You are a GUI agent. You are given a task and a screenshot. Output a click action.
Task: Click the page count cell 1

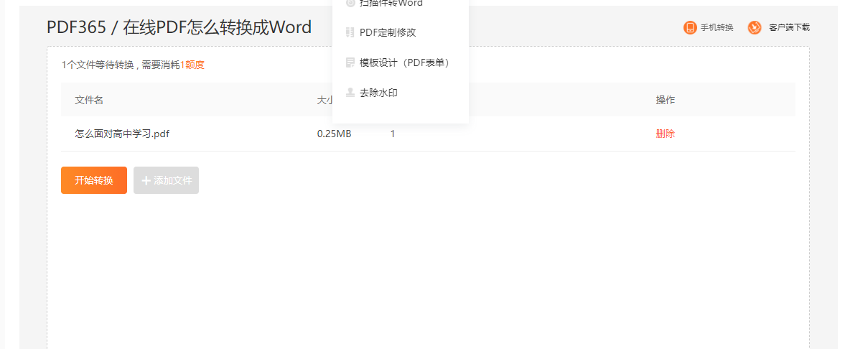click(x=393, y=134)
